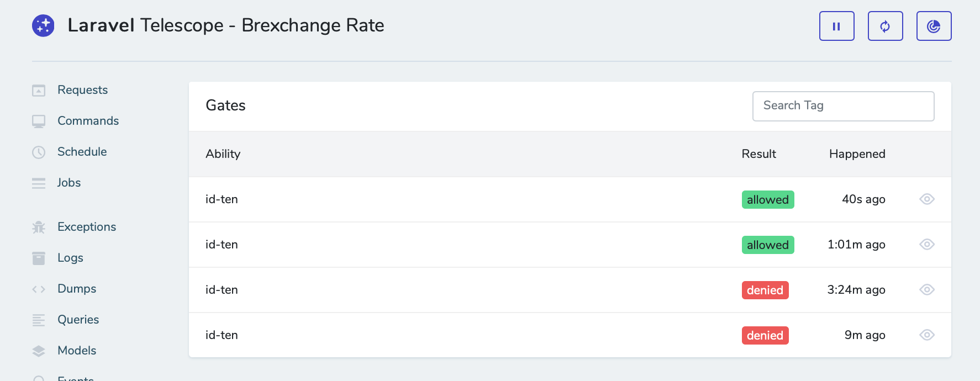
Task: Click the Schedule clock icon
Action: pyautogui.click(x=39, y=152)
